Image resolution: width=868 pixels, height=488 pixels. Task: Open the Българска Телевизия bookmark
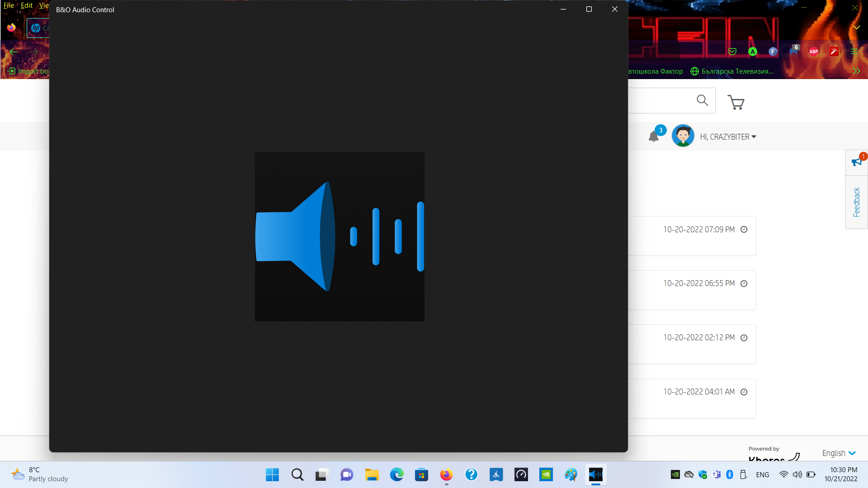point(732,71)
